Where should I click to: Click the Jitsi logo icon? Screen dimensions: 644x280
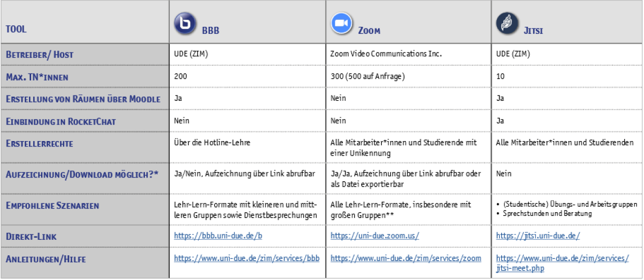507,24
